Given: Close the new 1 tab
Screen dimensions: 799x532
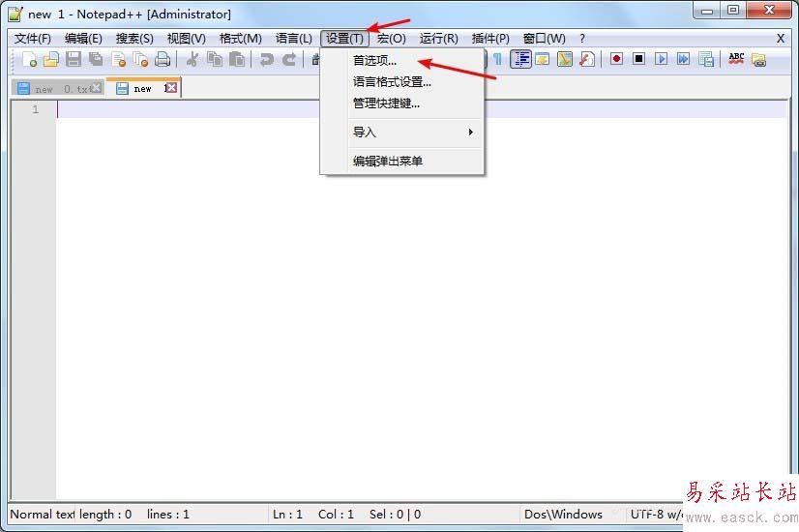Looking at the screenshot, I should point(172,88).
